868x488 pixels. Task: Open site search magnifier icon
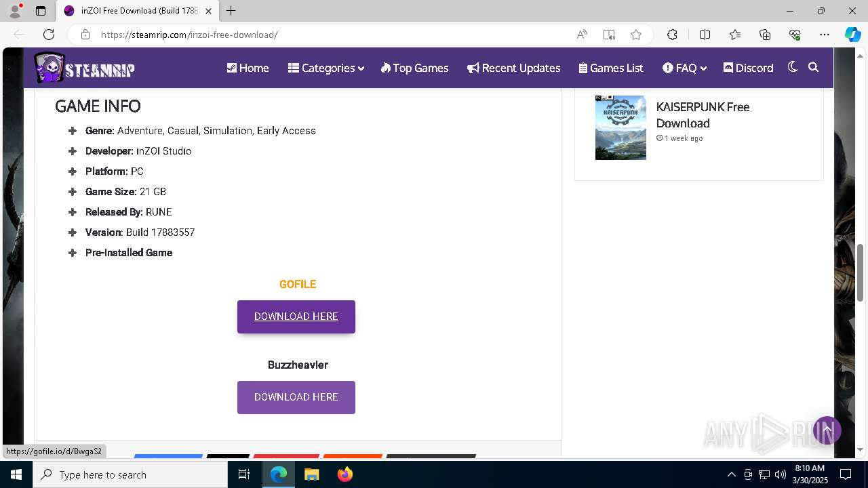(x=814, y=67)
